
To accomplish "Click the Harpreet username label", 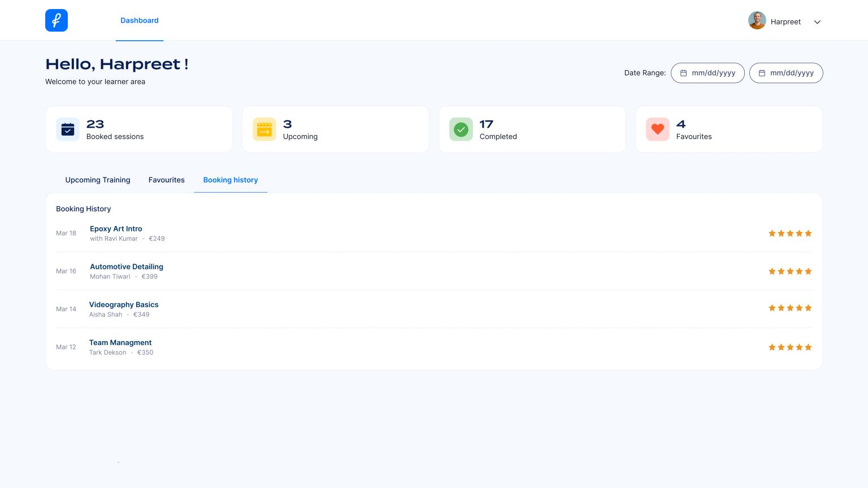I will [785, 22].
